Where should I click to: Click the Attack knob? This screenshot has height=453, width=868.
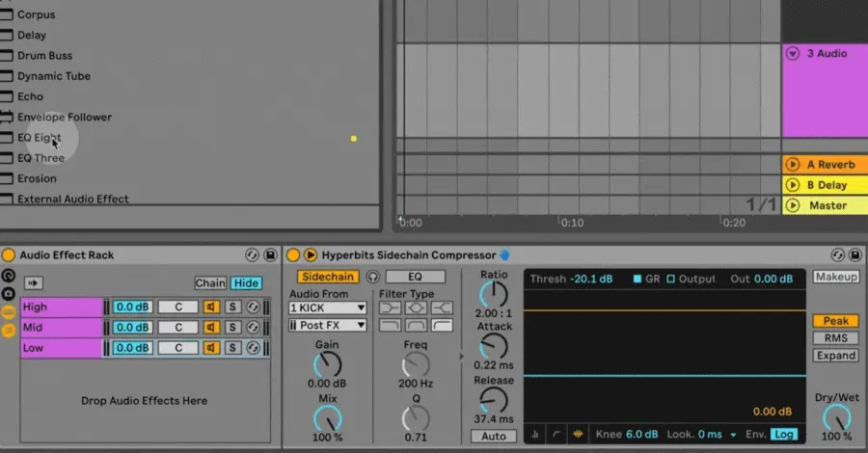[x=493, y=347]
